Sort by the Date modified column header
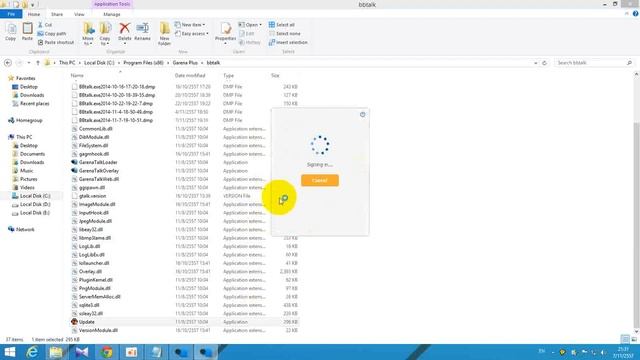The image size is (640, 360). coord(190,76)
